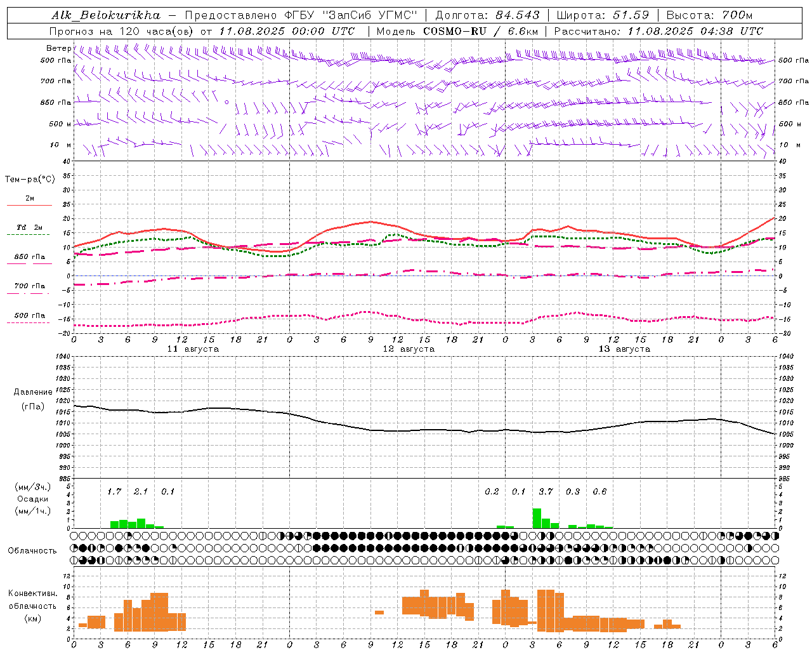812x650 pixels.
Task: Click tallest green precipitation bar on 13 августа
Action: [x=537, y=518]
